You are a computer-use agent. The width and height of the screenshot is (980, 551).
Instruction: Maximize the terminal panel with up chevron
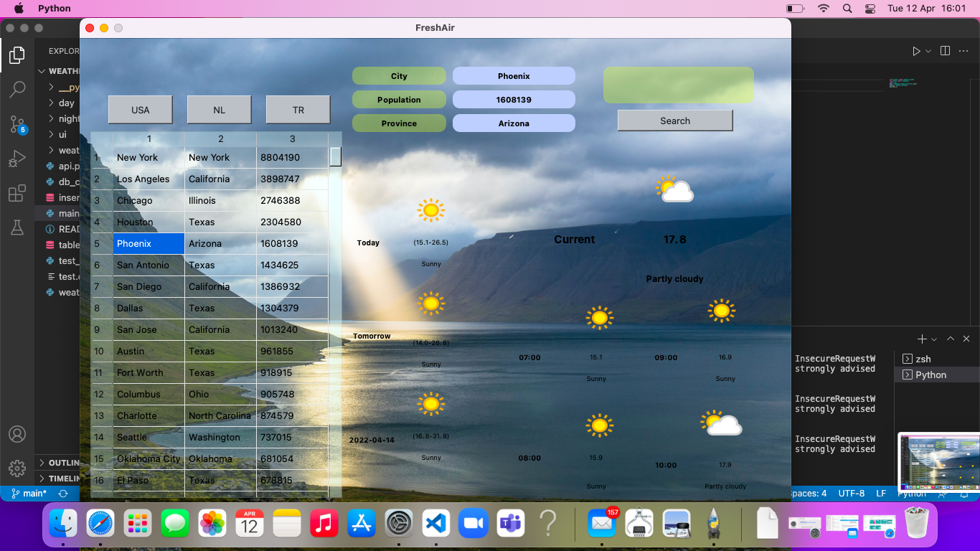[x=951, y=339]
